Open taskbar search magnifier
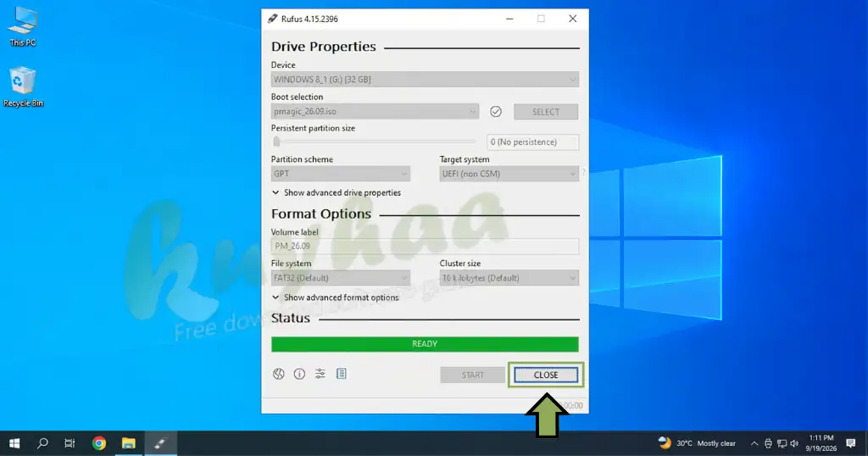 [x=42, y=443]
